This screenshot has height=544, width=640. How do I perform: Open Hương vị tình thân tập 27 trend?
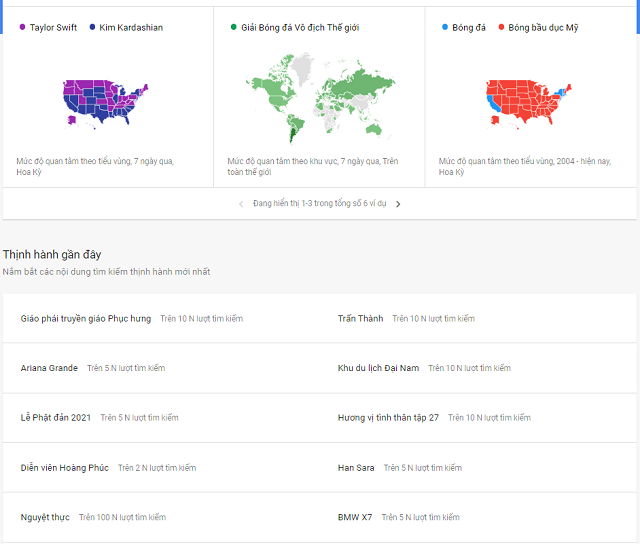coord(388,418)
